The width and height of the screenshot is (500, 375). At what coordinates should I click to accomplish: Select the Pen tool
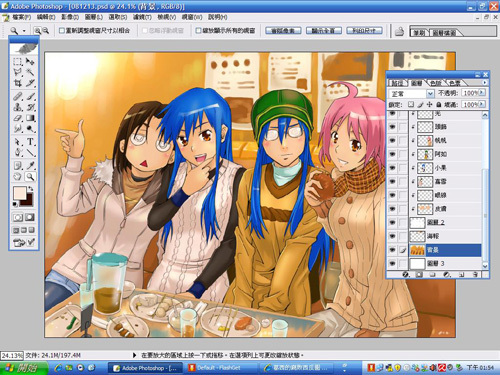point(18,153)
